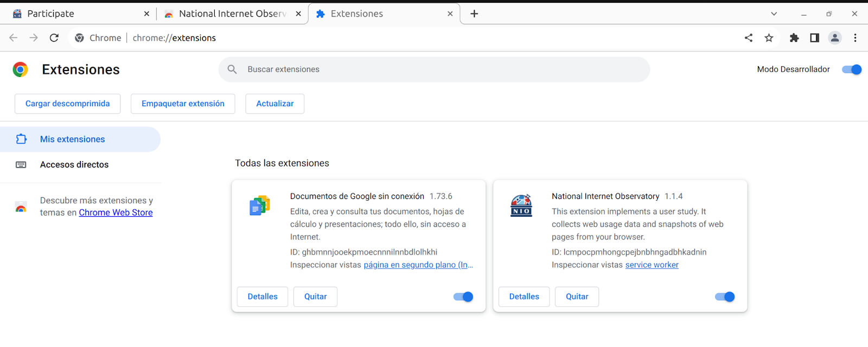Click the Extensions puzzle icon in toolbar
Image resolution: width=868 pixels, height=347 pixels.
794,38
